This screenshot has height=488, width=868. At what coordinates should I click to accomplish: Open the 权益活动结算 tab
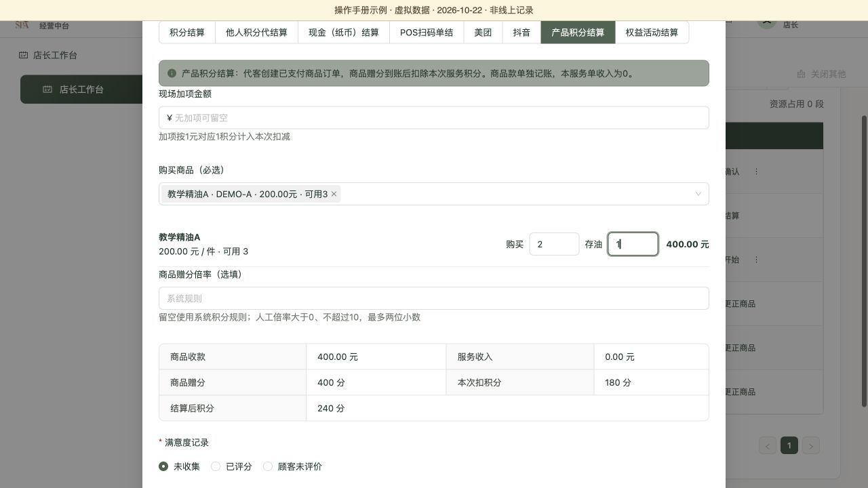652,33
